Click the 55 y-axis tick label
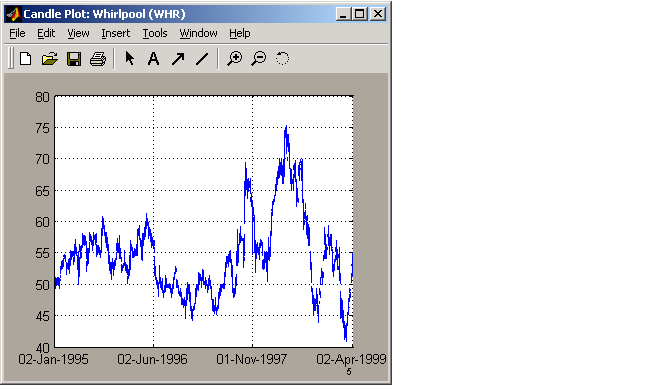645x389 pixels. [x=42, y=253]
